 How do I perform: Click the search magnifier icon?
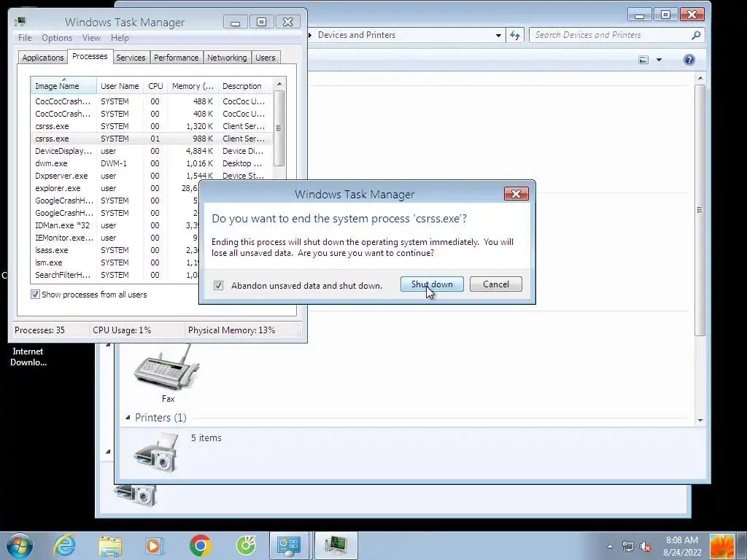click(x=696, y=35)
